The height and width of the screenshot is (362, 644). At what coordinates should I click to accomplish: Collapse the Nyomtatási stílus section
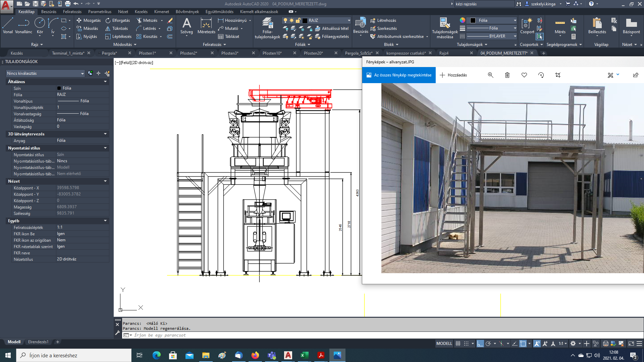pos(105,148)
